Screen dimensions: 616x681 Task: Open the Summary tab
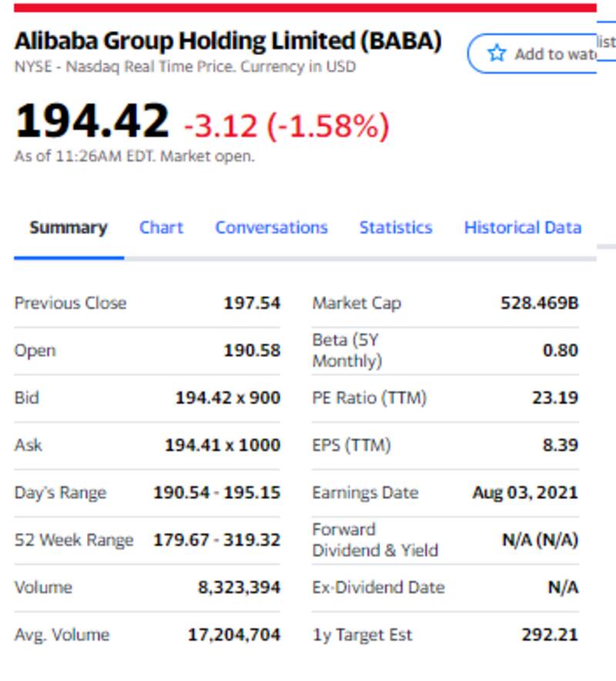click(69, 228)
